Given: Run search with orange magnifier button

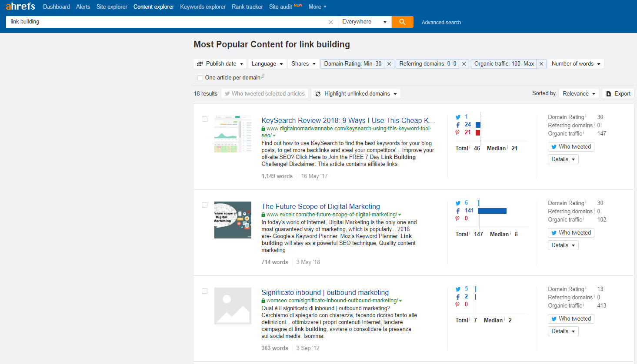Looking at the screenshot, I should [x=402, y=22].
